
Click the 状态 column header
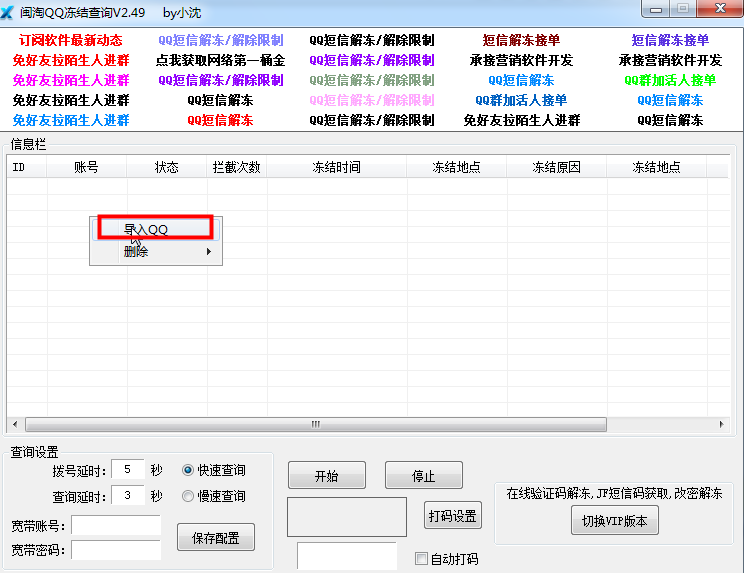point(167,167)
